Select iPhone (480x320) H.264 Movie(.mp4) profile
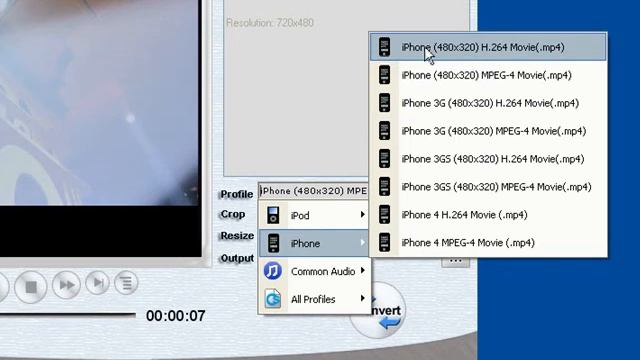The width and height of the screenshot is (640, 360). coord(488,47)
